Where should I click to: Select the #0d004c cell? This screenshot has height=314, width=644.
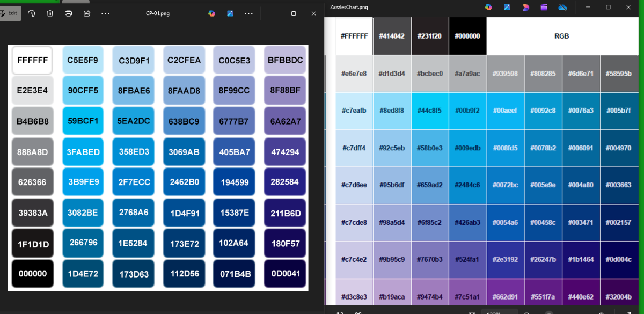coord(619,260)
